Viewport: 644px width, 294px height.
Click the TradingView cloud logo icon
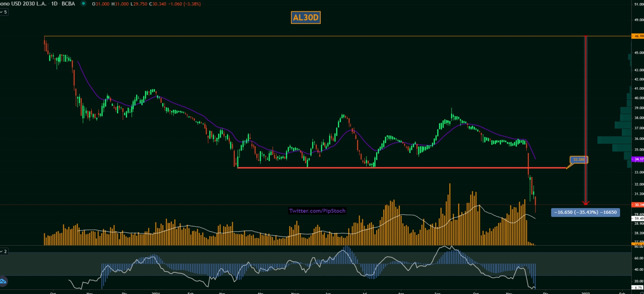(3, 281)
